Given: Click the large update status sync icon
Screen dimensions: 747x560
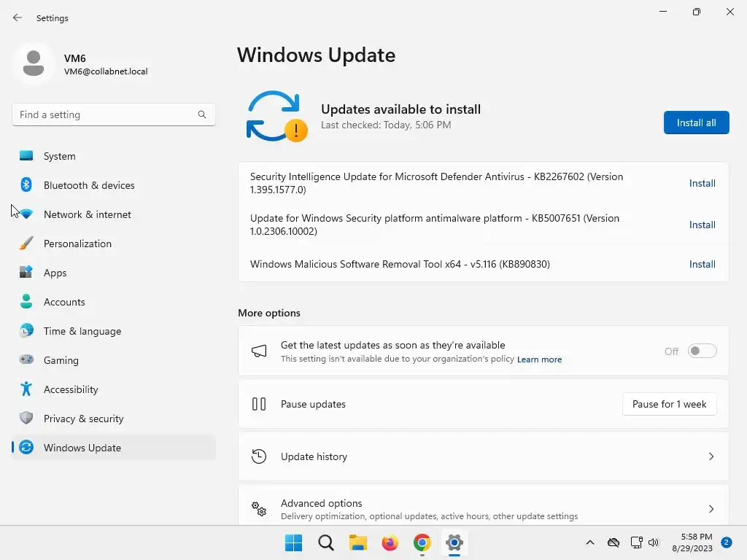Looking at the screenshot, I should coord(276,116).
